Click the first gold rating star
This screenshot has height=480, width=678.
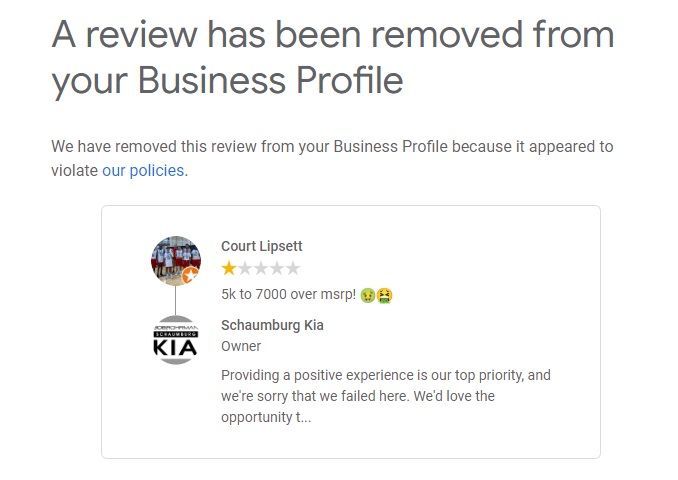(x=229, y=268)
